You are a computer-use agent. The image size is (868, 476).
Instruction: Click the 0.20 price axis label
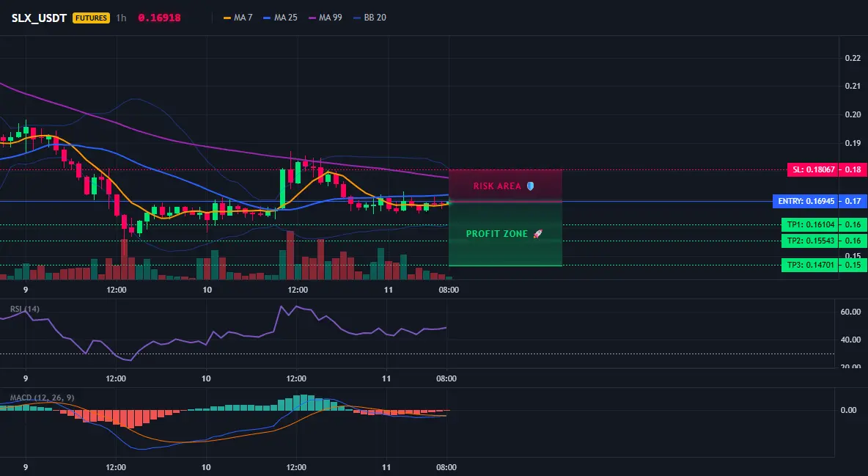(853, 114)
